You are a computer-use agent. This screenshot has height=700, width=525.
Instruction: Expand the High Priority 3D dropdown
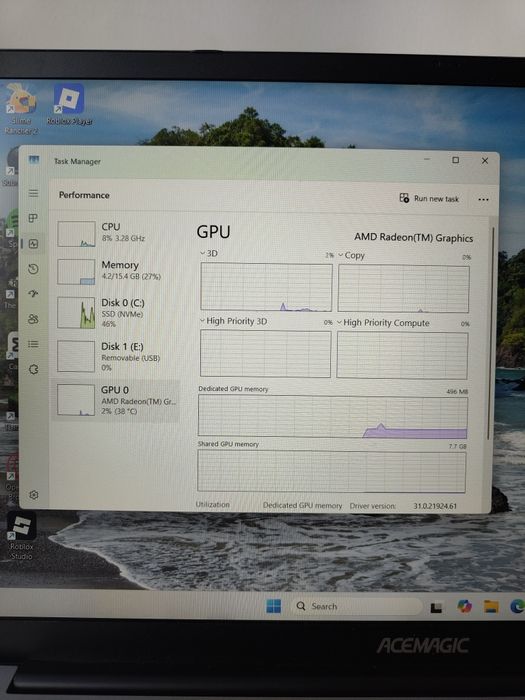pyautogui.click(x=202, y=321)
